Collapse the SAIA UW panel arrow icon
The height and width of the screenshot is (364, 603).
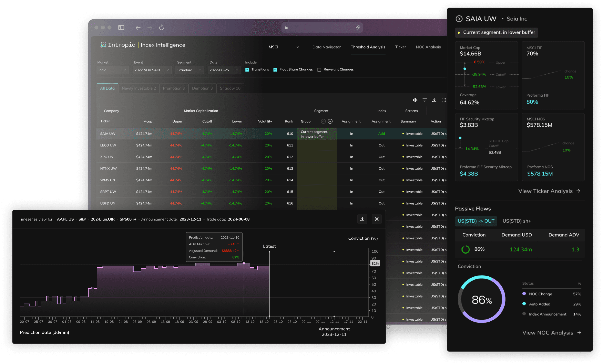pyautogui.click(x=459, y=19)
